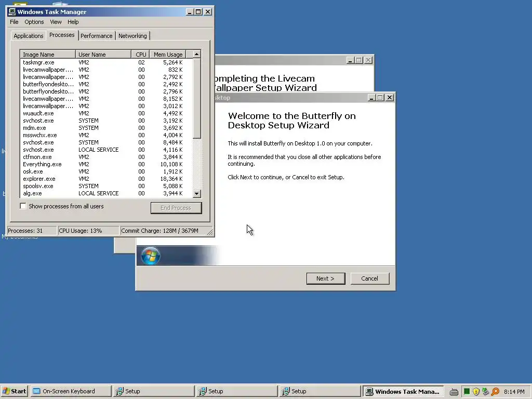Select the taskmgr.exe process row
Image resolution: width=532 pixels, height=399 pixels.
106,62
